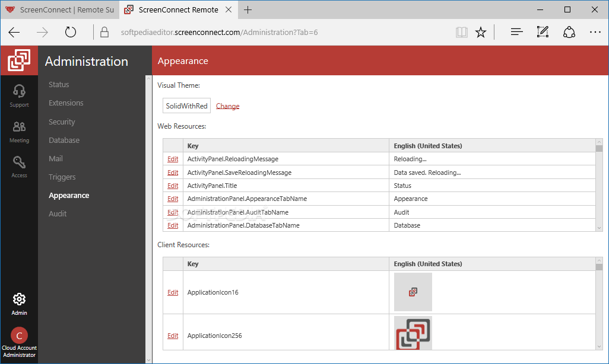Open the Make a Web Note pen icon
This screenshot has width=609, height=364.
543,32
